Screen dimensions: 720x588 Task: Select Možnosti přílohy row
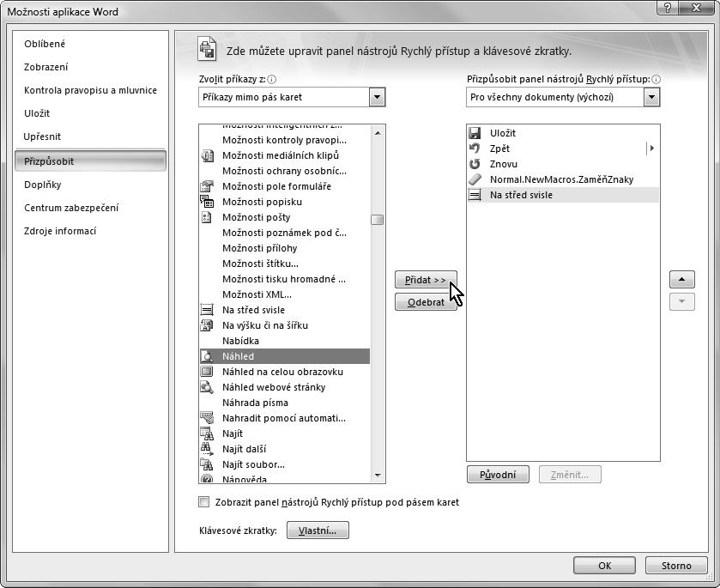pyautogui.click(x=284, y=248)
